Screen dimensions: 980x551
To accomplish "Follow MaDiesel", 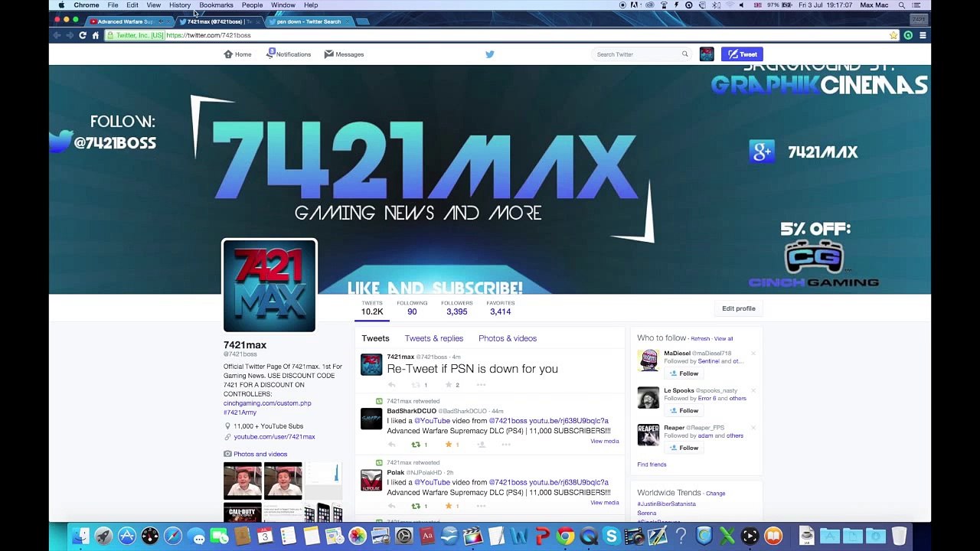I will [x=684, y=373].
